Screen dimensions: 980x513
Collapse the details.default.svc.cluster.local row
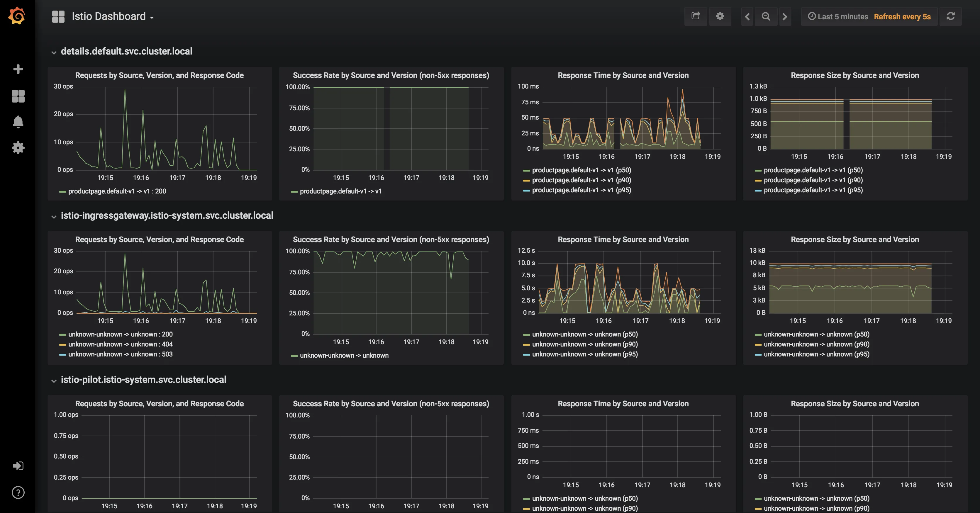[126, 51]
